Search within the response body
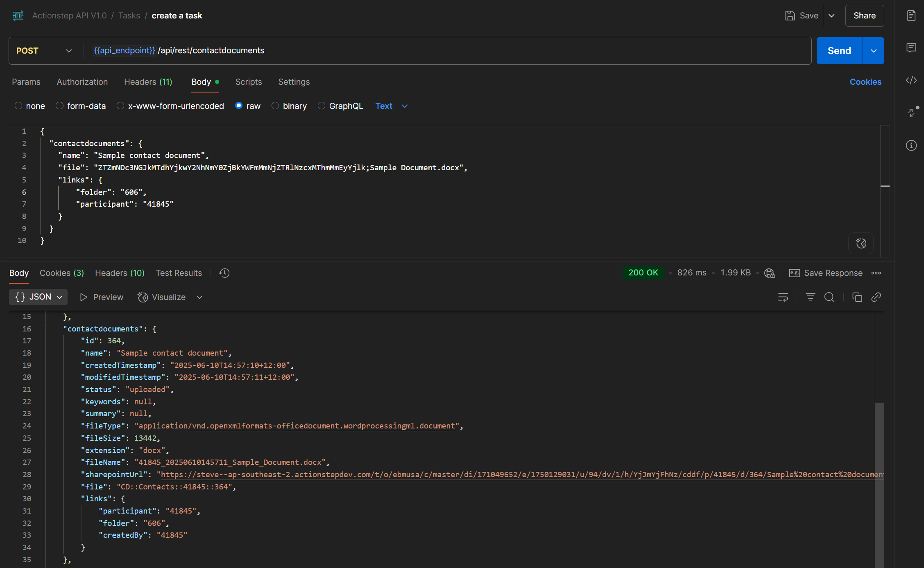Image resolution: width=924 pixels, height=568 pixels. coord(829,297)
